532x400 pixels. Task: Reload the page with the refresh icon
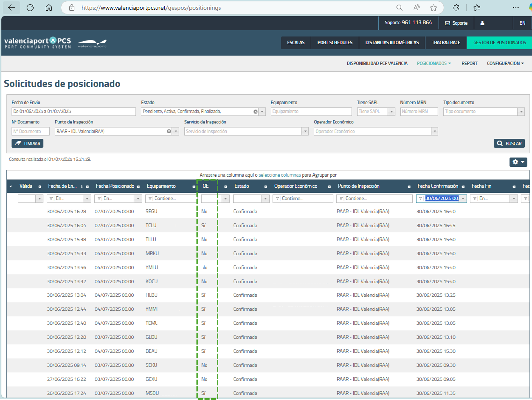[30, 8]
